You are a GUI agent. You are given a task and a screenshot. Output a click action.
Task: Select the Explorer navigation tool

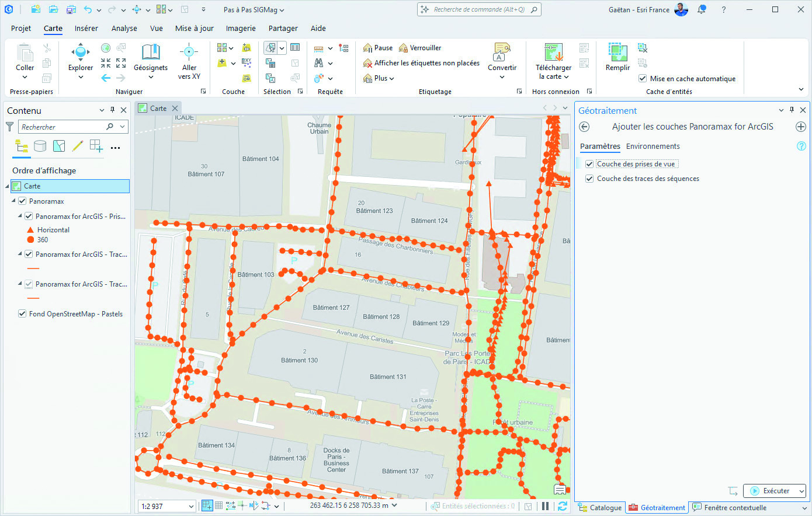pos(80,58)
